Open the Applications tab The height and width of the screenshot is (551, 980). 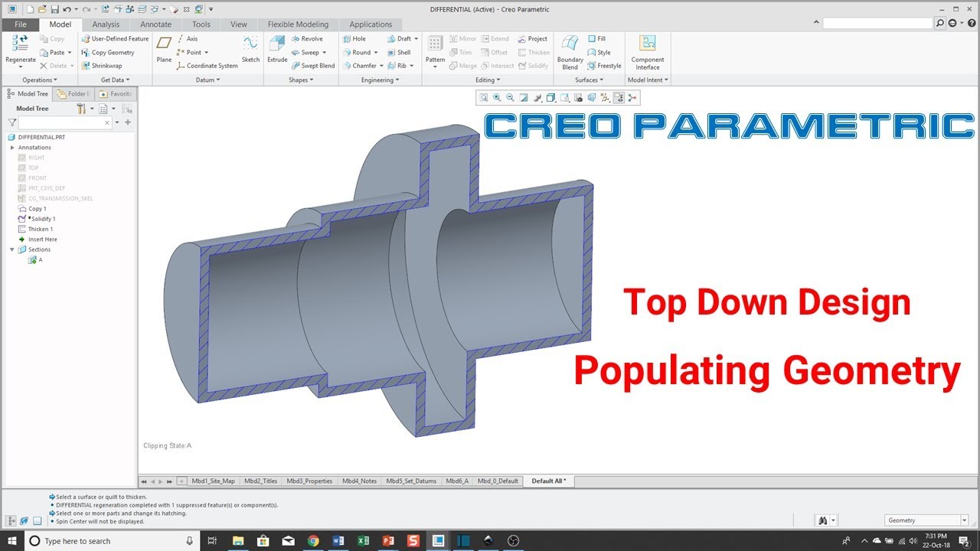(x=371, y=24)
